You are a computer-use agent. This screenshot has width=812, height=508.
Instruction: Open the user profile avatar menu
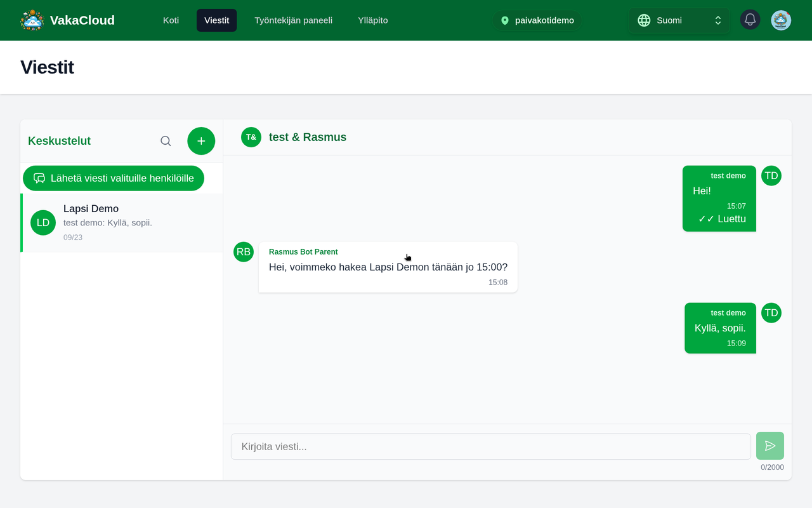[781, 20]
